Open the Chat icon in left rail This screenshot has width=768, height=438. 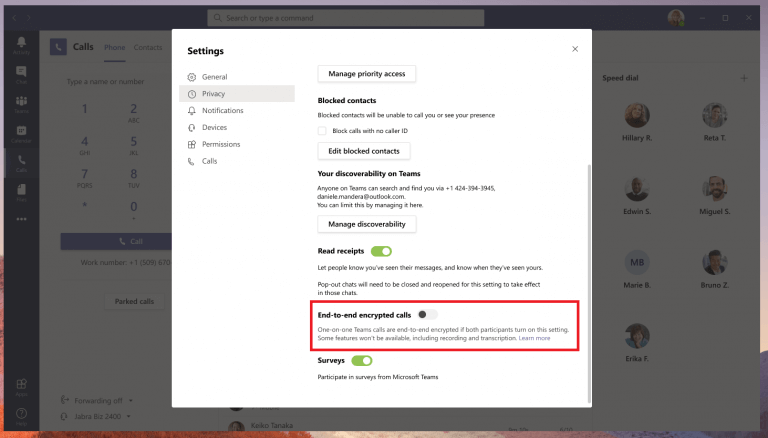(x=21, y=75)
